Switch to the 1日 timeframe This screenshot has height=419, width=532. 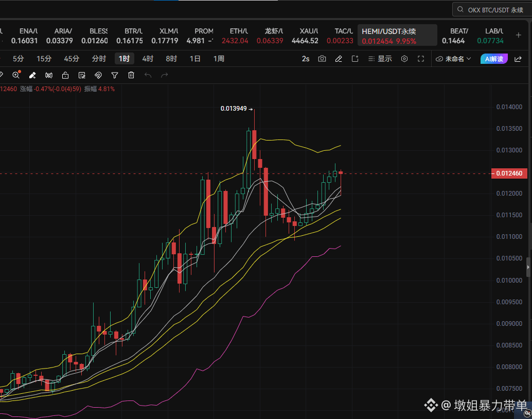(x=195, y=59)
